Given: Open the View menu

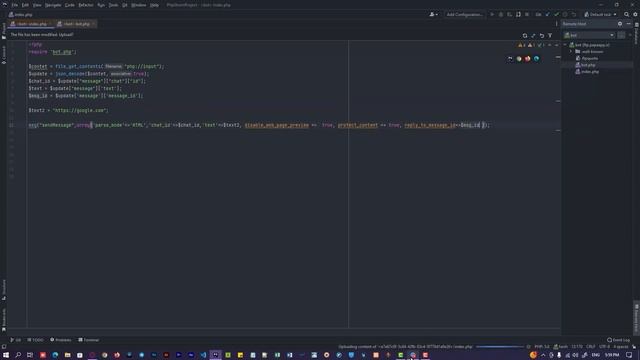Looking at the screenshot, I should tap(37, 5).
